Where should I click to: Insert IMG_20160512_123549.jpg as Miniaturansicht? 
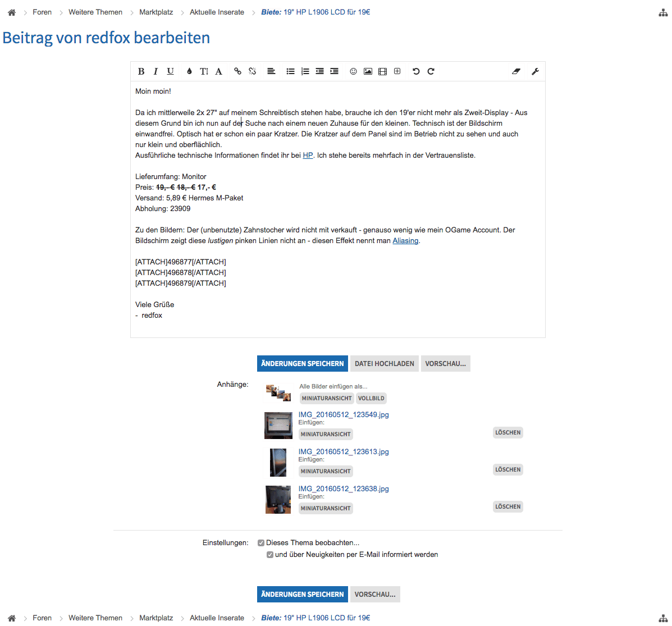pyautogui.click(x=326, y=435)
